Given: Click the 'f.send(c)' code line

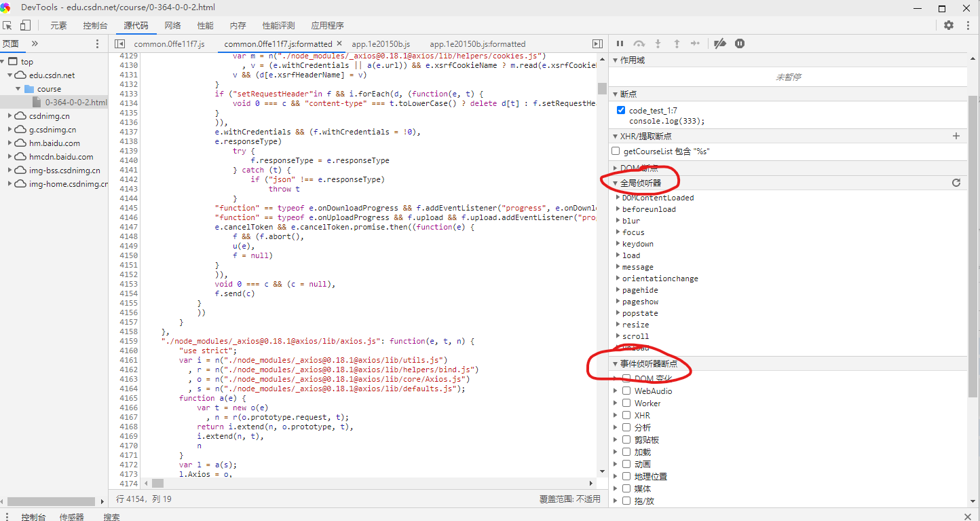Looking at the screenshot, I should click(235, 293).
